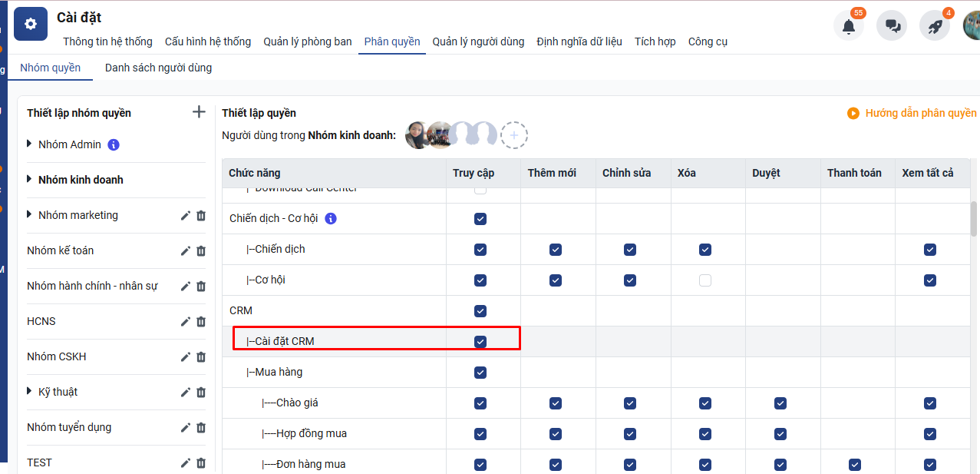Viewport: 980px width, 474px height.
Task: Select the Nhóm CSKH permission group
Action: click(x=58, y=356)
